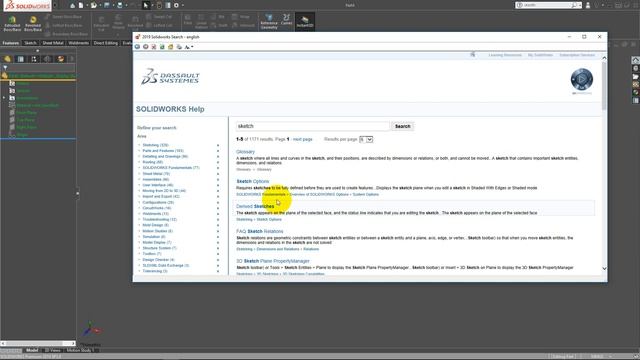Click the Print button in help window toolbar
This screenshot has width=640, height=360.
pos(179,47)
